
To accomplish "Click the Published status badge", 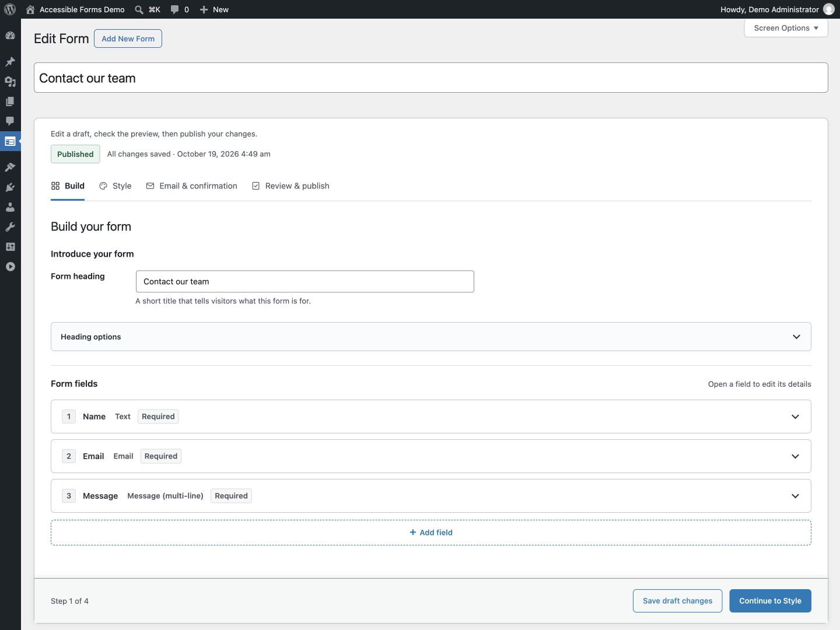I will point(75,154).
